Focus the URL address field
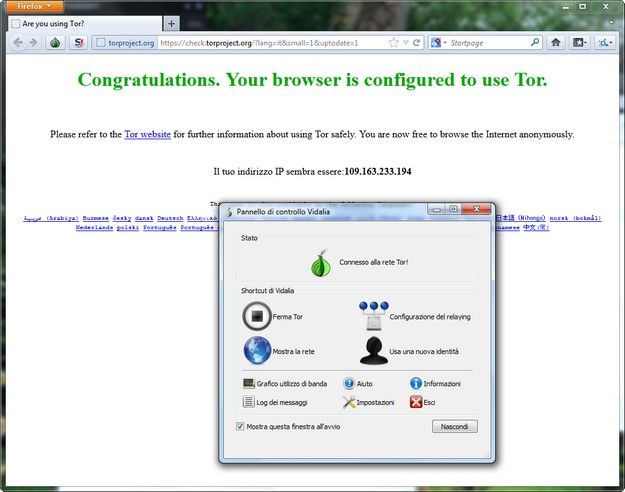The height and width of the screenshot is (492, 625). 272,43
